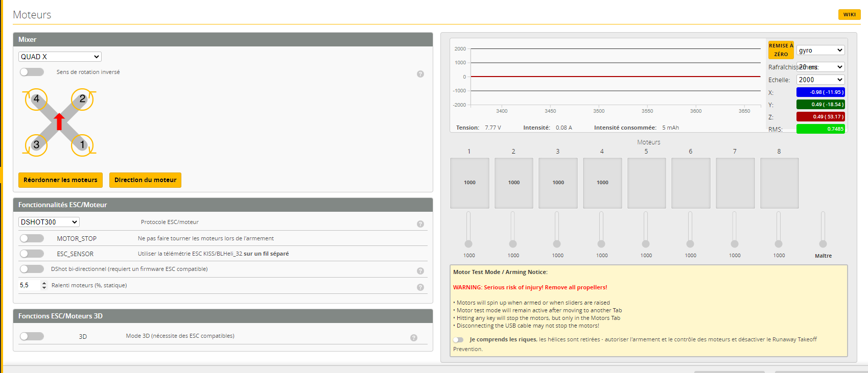This screenshot has width=868, height=373.
Task: Expand the gyro sensor dropdown
Action: click(x=820, y=50)
